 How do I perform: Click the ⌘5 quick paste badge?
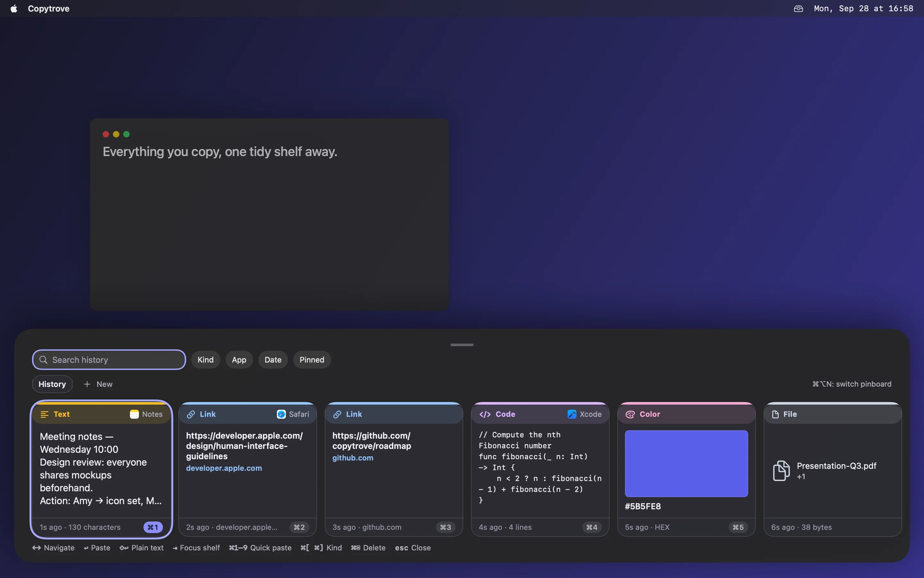(x=738, y=527)
